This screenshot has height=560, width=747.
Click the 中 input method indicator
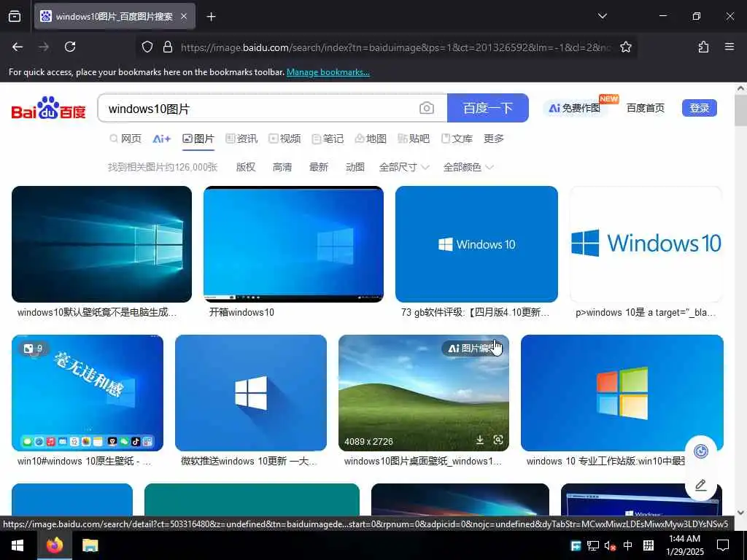click(x=628, y=545)
